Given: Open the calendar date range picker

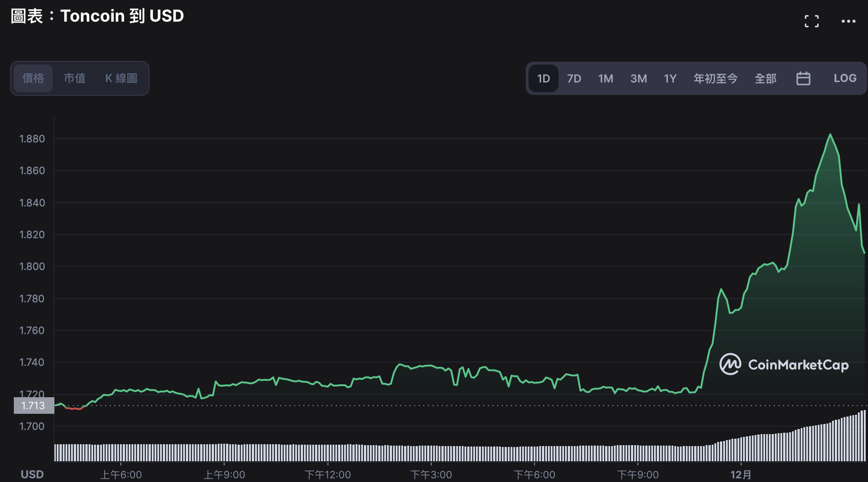Looking at the screenshot, I should pyautogui.click(x=803, y=78).
